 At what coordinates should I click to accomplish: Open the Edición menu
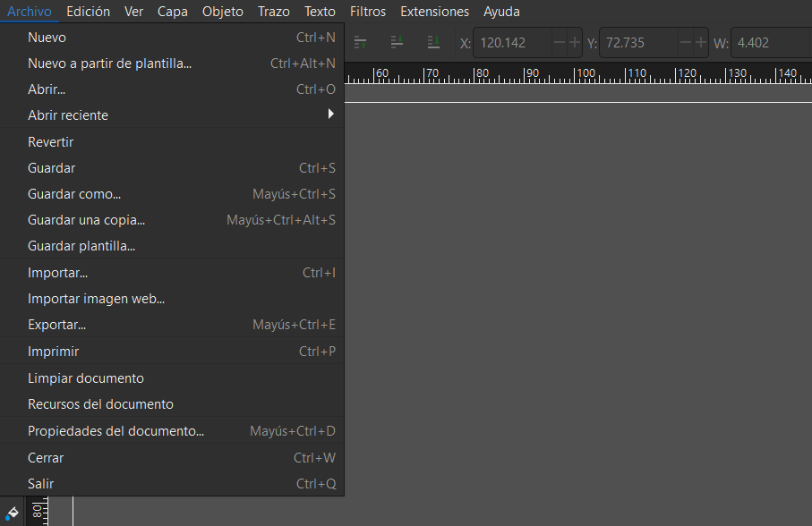88,12
